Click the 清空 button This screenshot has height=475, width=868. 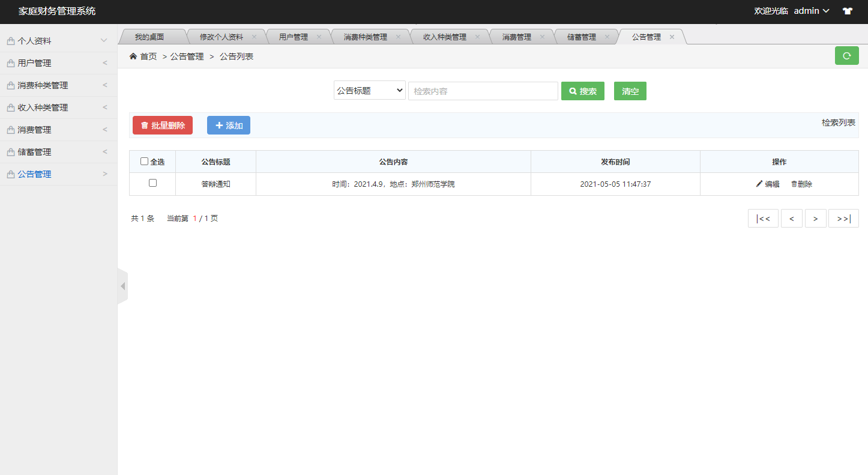coord(630,91)
